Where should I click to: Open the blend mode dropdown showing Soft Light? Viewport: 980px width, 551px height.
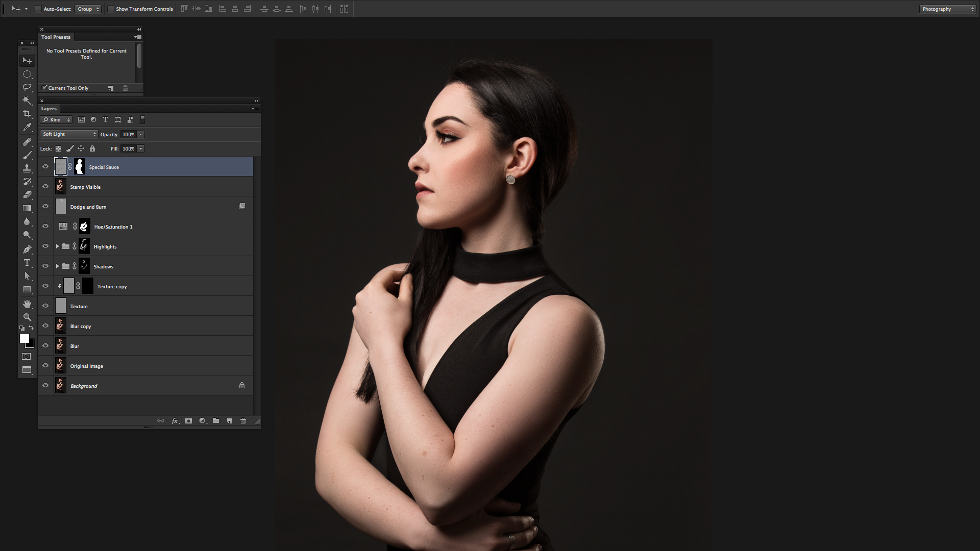pyautogui.click(x=68, y=134)
